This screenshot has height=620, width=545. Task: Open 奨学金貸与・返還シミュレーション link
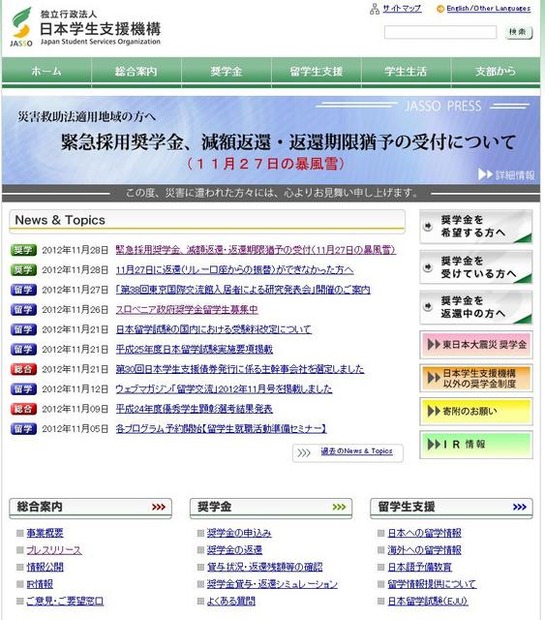(272, 584)
